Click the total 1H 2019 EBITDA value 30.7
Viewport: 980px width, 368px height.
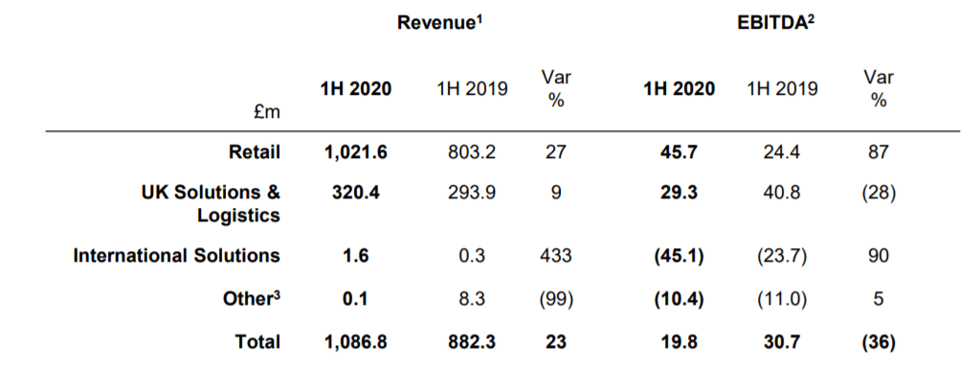click(x=782, y=342)
